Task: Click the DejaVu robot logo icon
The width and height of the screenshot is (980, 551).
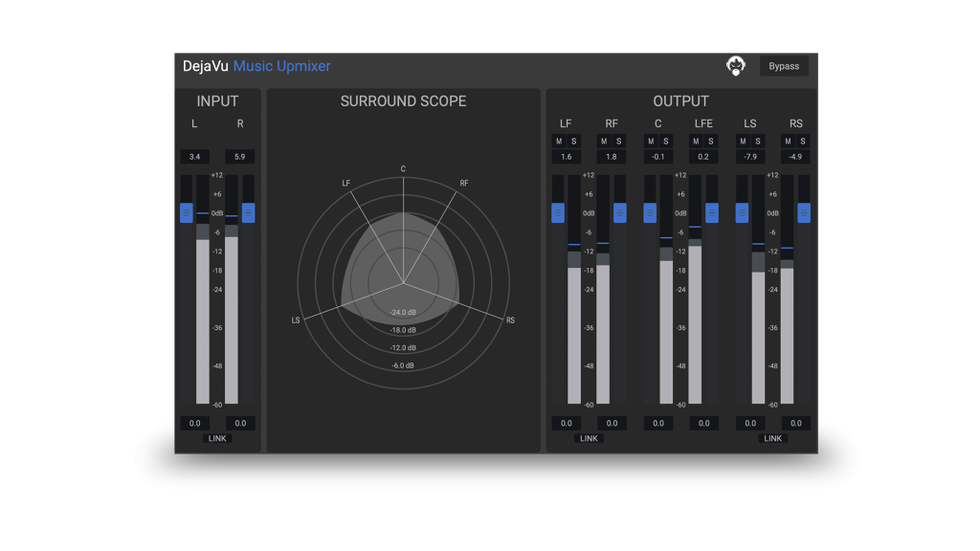Action: click(736, 65)
